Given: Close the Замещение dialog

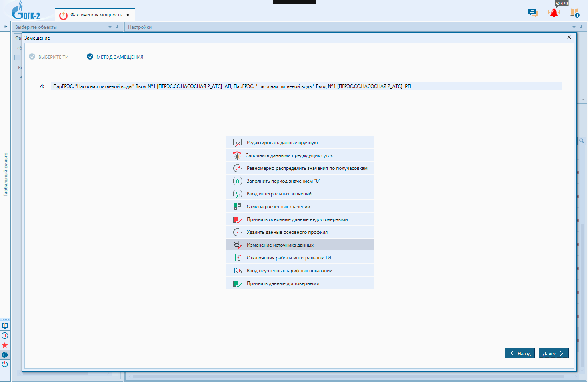Looking at the screenshot, I should [569, 37].
